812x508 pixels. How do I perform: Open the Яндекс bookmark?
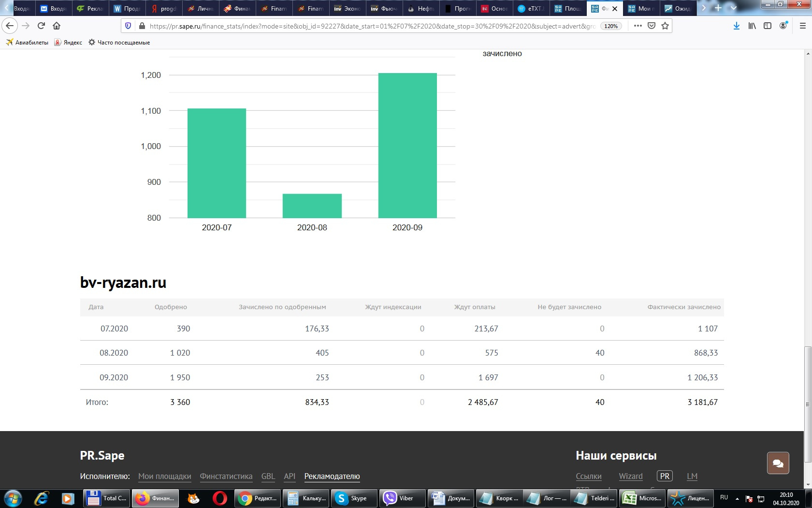[68, 43]
